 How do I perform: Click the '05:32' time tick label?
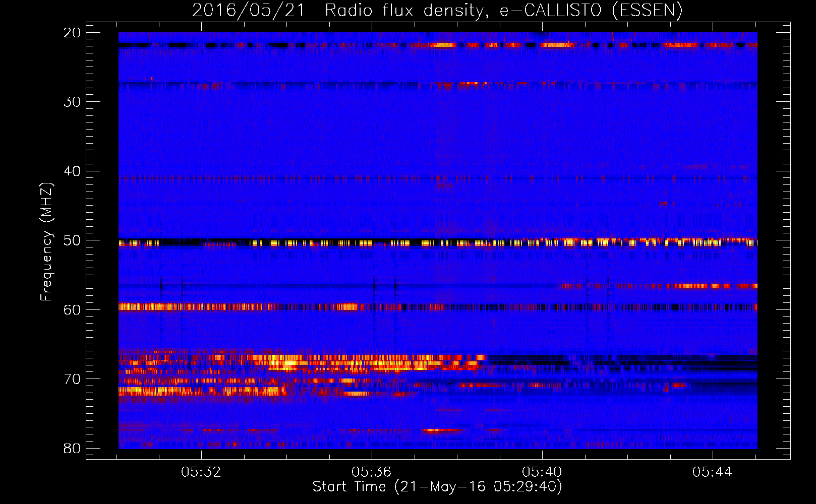click(201, 472)
